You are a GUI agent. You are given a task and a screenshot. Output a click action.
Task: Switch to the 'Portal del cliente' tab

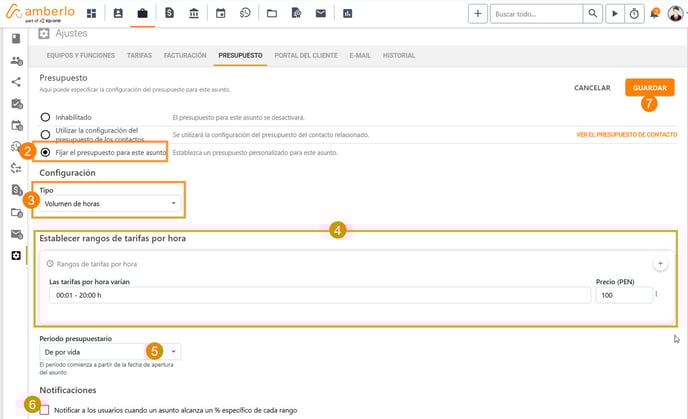pos(306,55)
